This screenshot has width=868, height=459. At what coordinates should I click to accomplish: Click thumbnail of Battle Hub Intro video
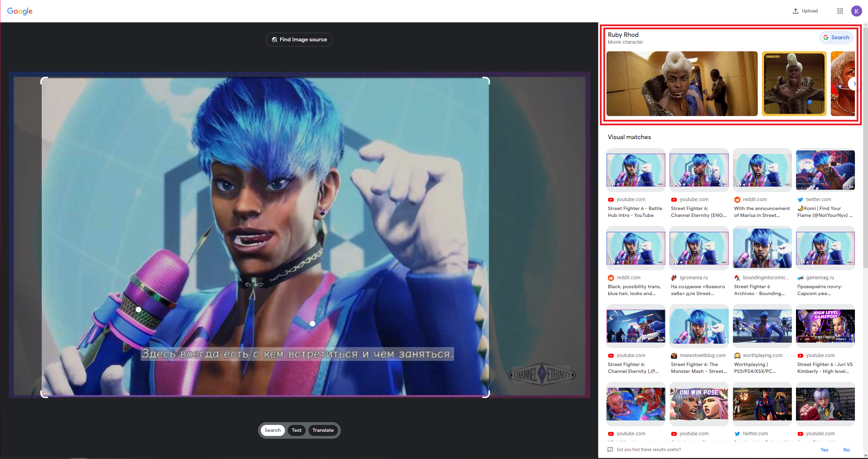click(636, 170)
